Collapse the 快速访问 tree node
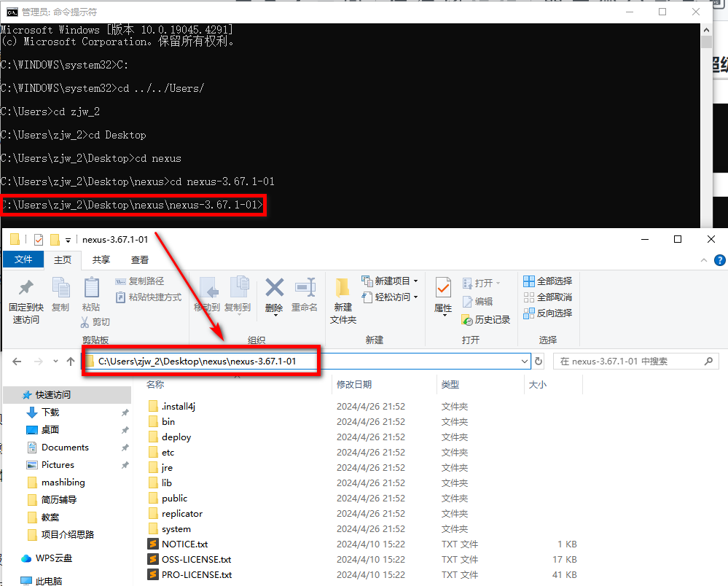Image resolution: width=728 pixels, height=586 pixels. click(12, 394)
